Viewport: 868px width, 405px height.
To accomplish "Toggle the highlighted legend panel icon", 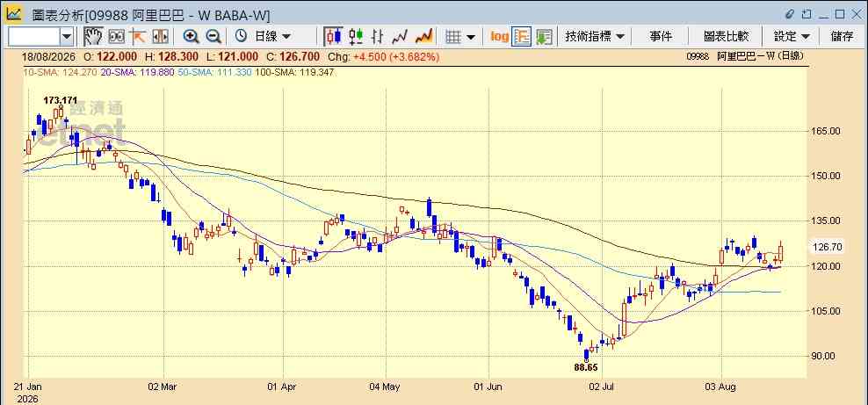I will [522, 37].
